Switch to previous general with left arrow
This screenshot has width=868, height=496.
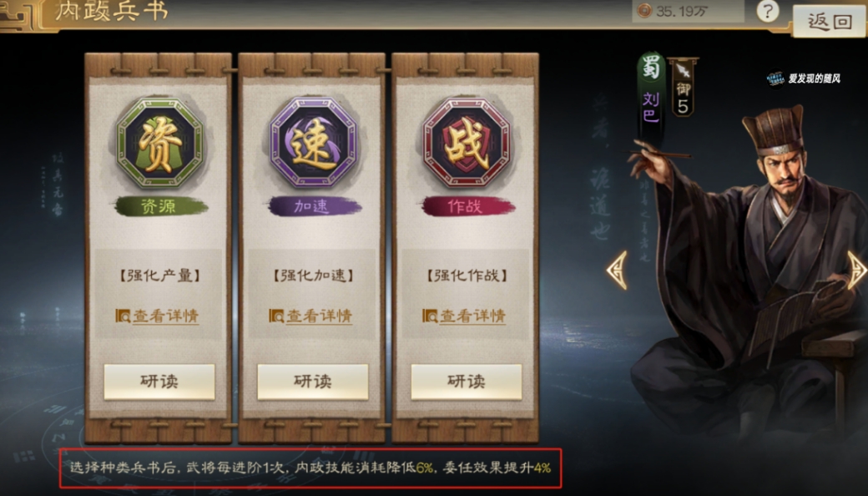pyautogui.click(x=617, y=271)
